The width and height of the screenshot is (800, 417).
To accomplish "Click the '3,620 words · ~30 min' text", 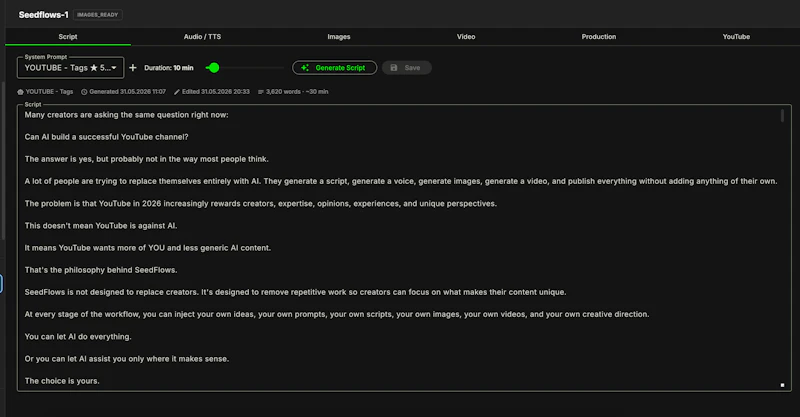I will 297,92.
